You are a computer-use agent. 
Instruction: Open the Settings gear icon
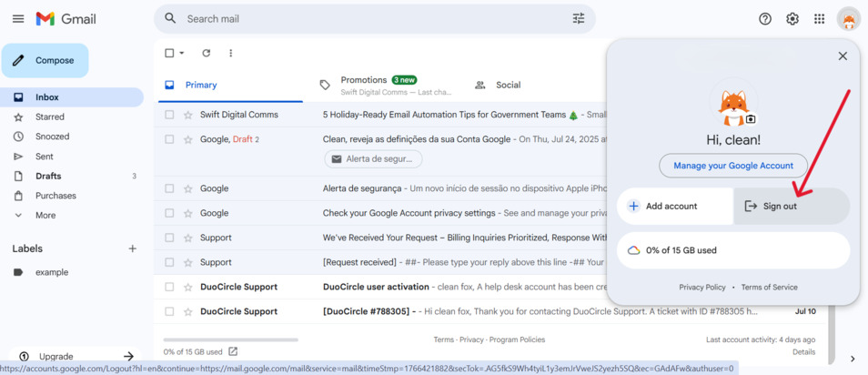pyautogui.click(x=792, y=19)
